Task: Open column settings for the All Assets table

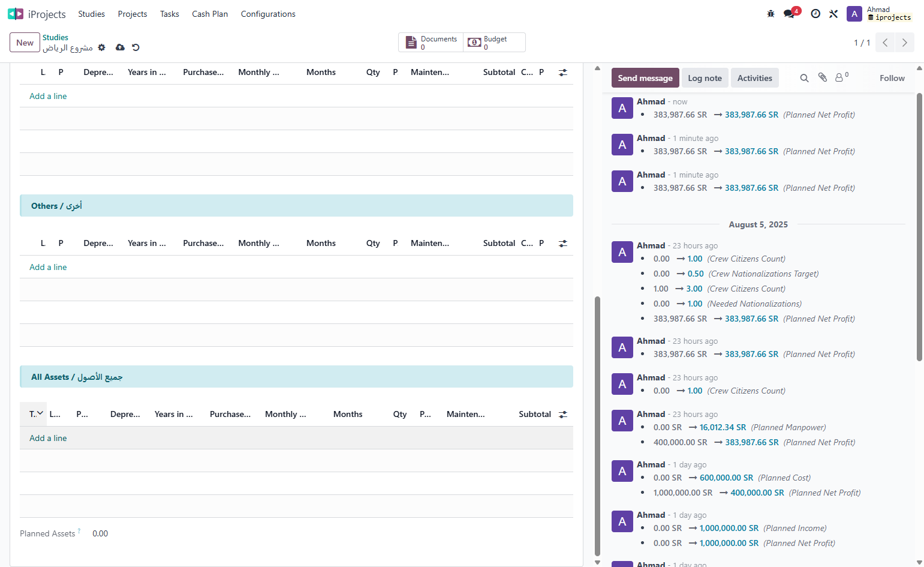Action: pyautogui.click(x=563, y=415)
